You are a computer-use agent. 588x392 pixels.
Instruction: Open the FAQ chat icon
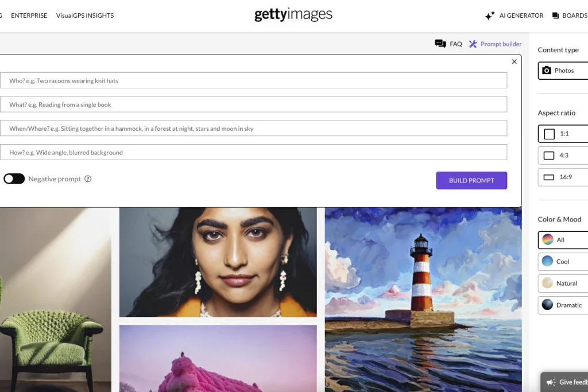pyautogui.click(x=440, y=44)
